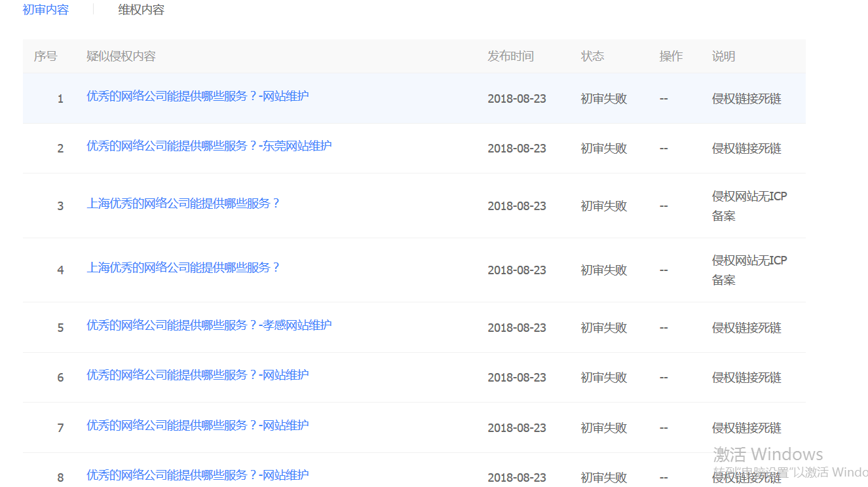The height and width of the screenshot is (487, 868).
Task: Open link 优秀的网络公司能提供哪些服务？-东莞网站维护
Action: (x=208, y=145)
